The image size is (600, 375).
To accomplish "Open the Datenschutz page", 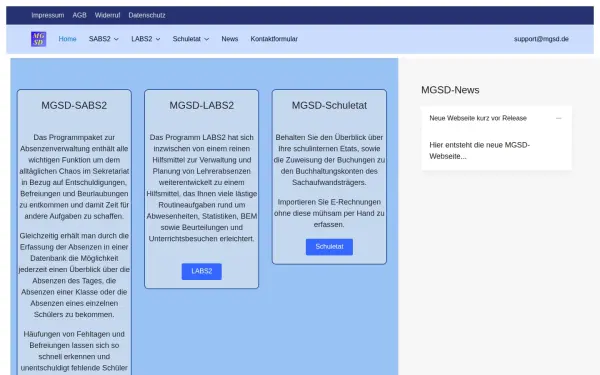I will tap(147, 15).
